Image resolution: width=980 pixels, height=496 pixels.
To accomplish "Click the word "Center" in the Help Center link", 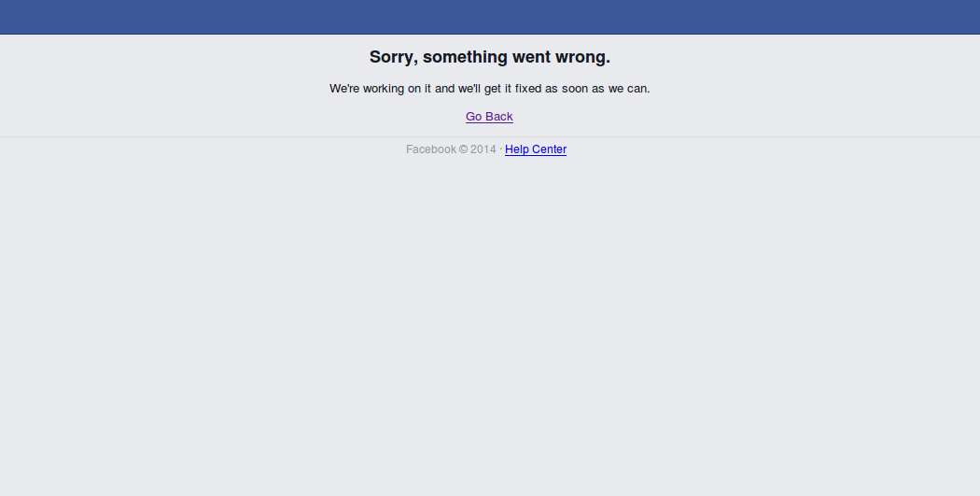I will [549, 149].
